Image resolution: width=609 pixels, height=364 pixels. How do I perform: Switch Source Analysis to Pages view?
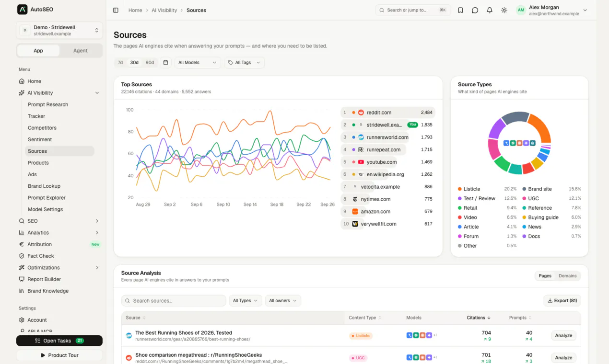545,276
